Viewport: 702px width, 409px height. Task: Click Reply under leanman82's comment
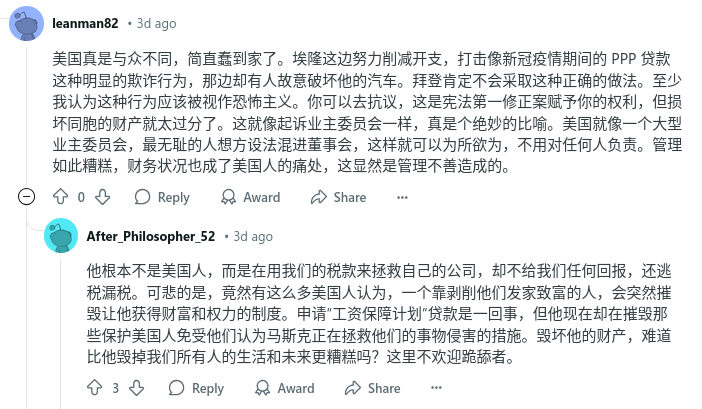pos(162,197)
